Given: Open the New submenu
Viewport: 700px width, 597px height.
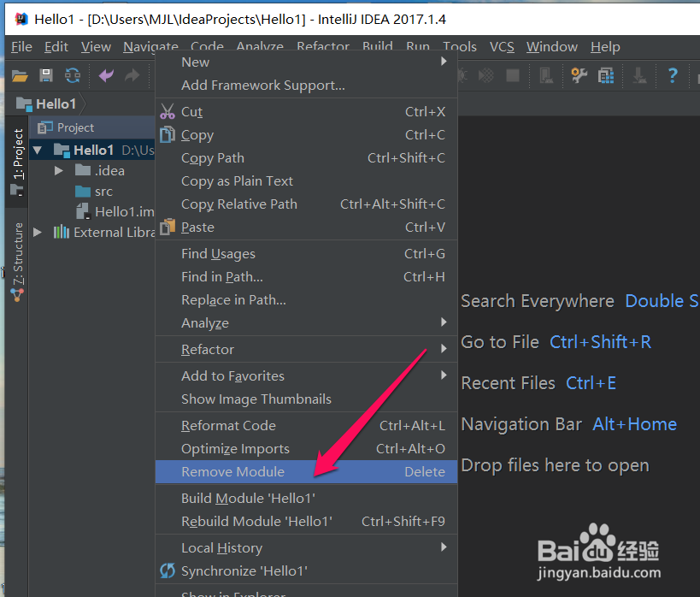Looking at the screenshot, I should pyautogui.click(x=306, y=62).
